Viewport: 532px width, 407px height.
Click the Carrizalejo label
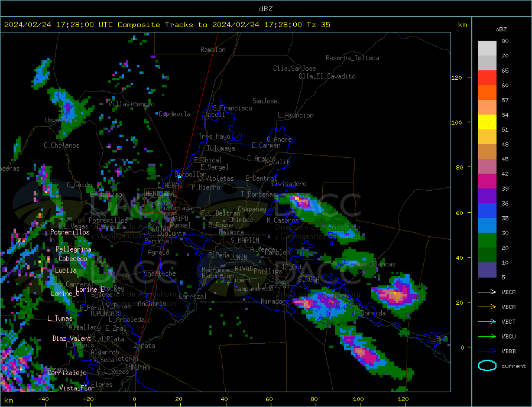pos(67,373)
